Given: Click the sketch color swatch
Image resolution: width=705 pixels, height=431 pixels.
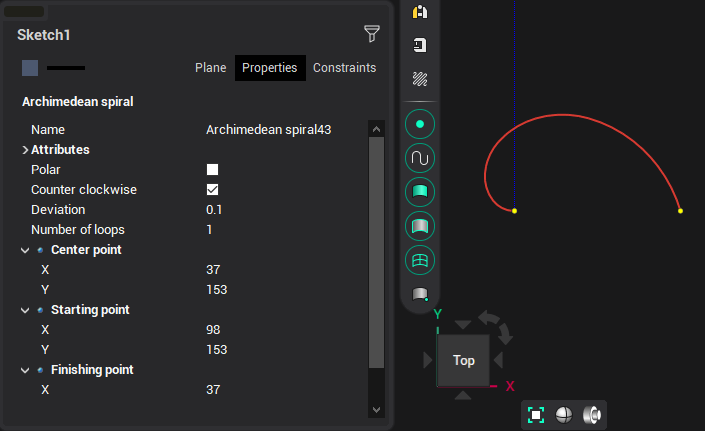Looking at the screenshot, I should click(30, 68).
